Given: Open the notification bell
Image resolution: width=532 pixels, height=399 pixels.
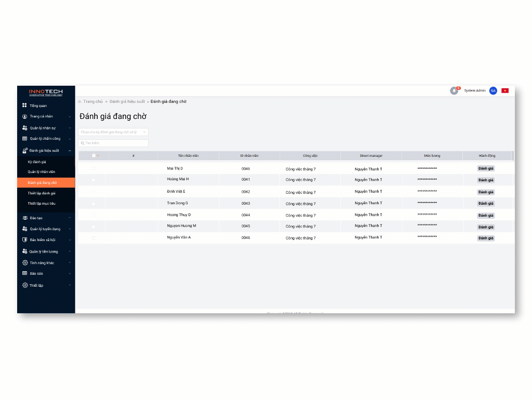Looking at the screenshot, I should coord(454,91).
